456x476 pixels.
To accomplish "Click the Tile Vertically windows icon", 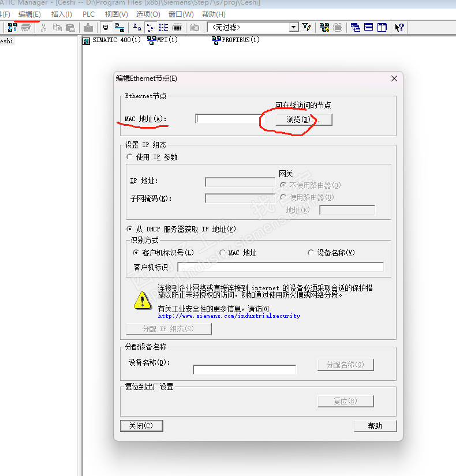I will pyautogui.click(x=382, y=27).
